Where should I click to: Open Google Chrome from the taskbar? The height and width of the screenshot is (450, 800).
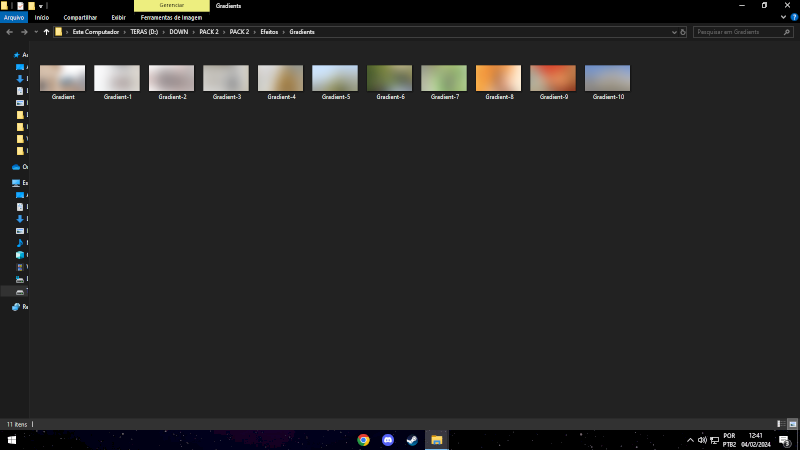tap(363, 440)
